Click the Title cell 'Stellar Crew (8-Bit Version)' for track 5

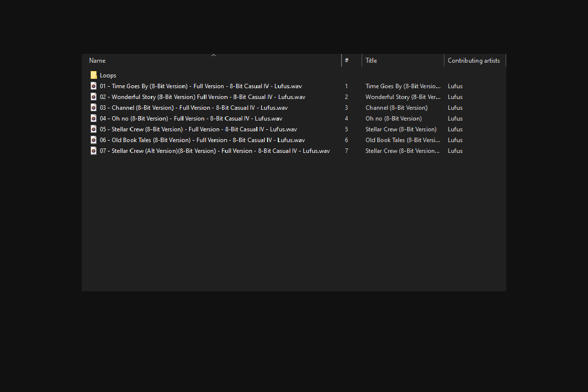(x=401, y=129)
